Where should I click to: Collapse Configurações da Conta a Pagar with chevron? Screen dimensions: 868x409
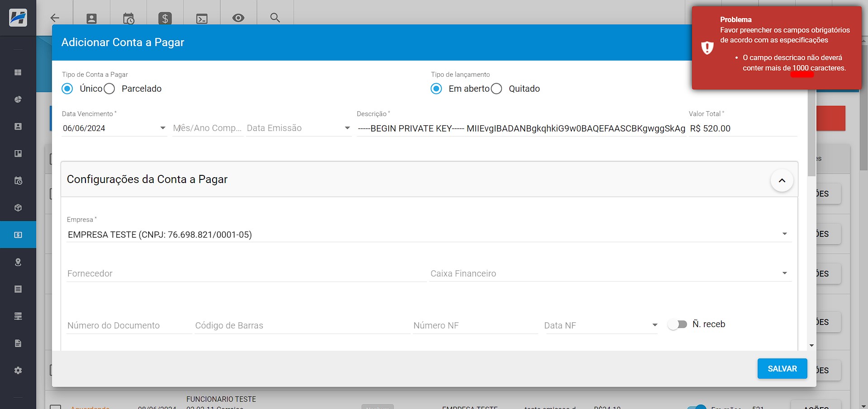[x=782, y=180]
